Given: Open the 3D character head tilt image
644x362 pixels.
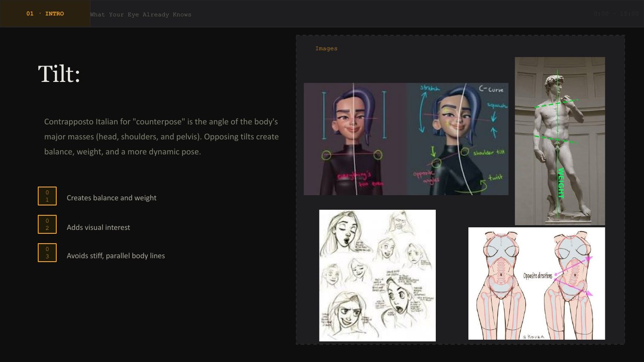Looking at the screenshot, I should coord(406,139).
